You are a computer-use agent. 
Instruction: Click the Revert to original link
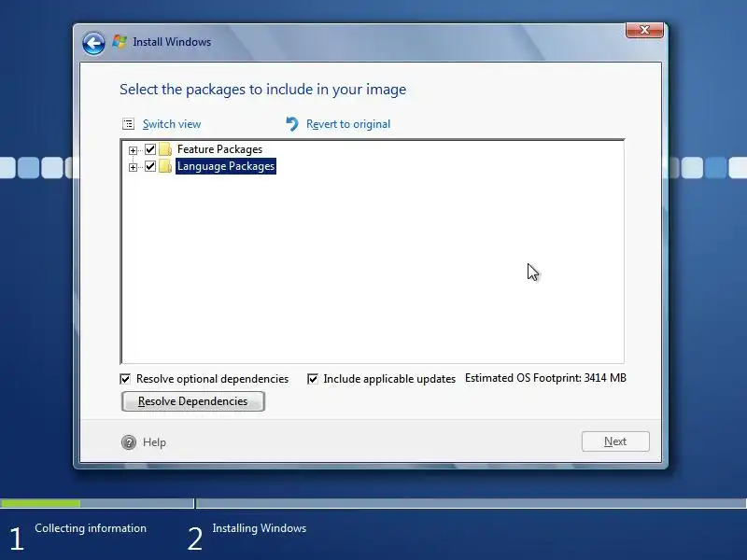[x=347, y=124]
